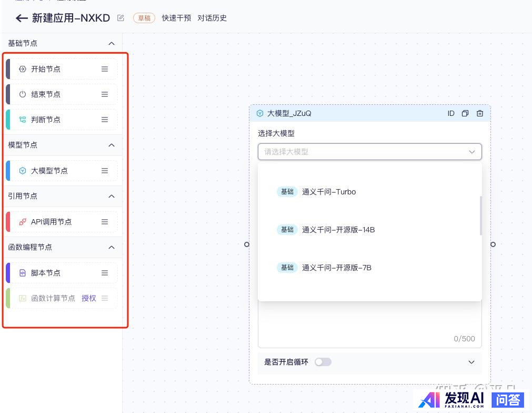Delete the 大模型_JZuQ node with trash icon
The image size is (532, 413).
[x=480, y=113]
